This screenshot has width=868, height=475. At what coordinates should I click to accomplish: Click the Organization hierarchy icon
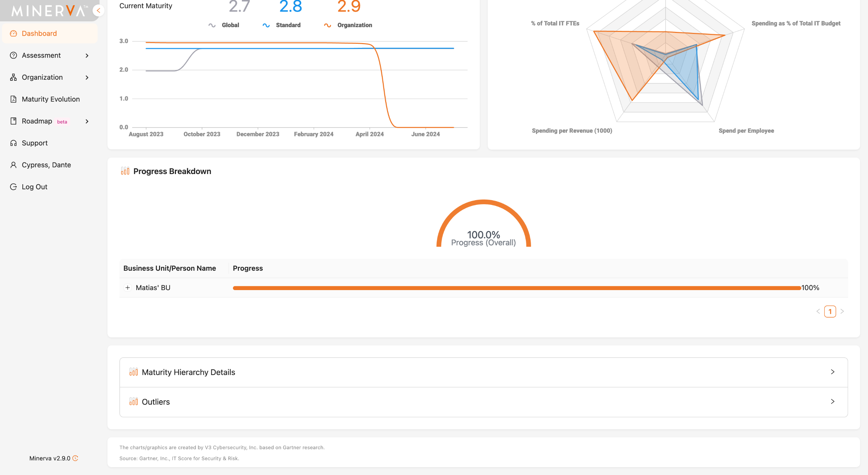[x=14, y=77]
